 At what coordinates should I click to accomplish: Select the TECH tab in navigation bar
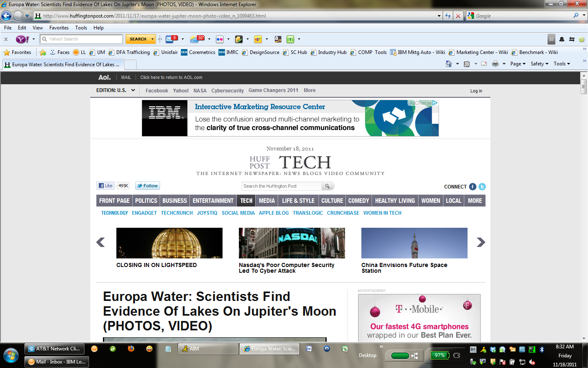pyautogui.click(x=246, y=201)
